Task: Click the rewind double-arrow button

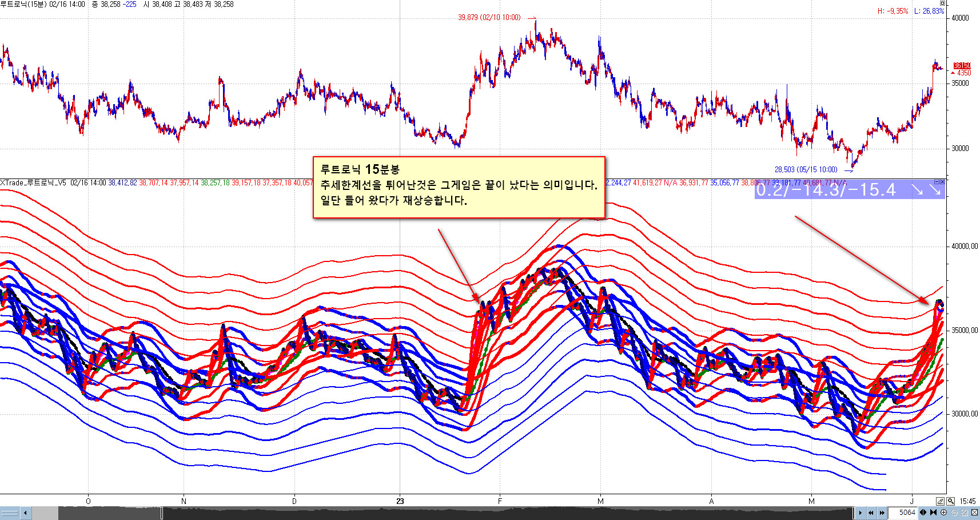Action: 871,513
